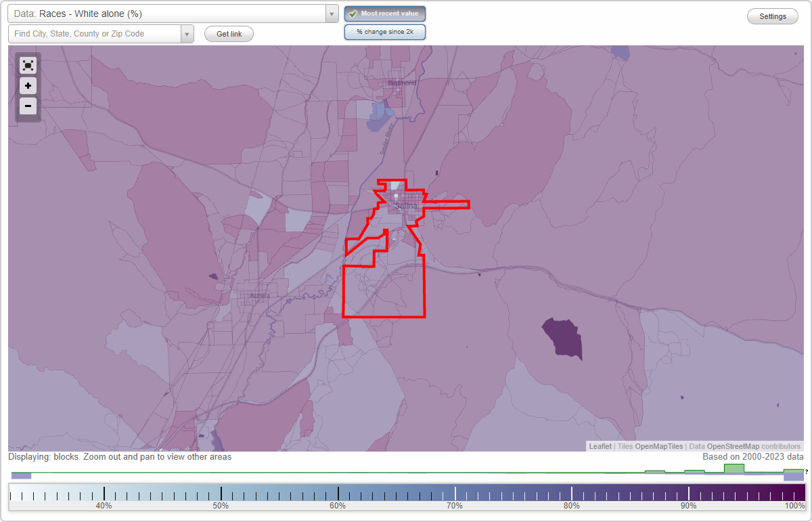Switch to % change since 2k view

click(x=384, y=31)
